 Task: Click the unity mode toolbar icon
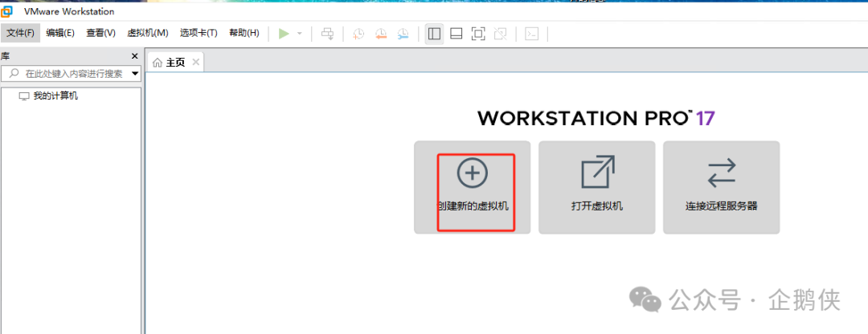pyautogui.click(x=501, y=34)
